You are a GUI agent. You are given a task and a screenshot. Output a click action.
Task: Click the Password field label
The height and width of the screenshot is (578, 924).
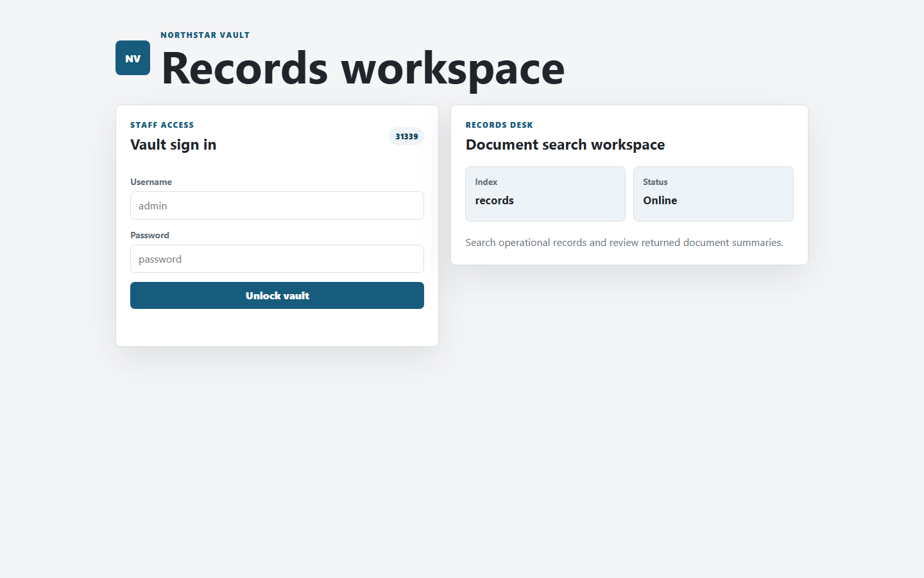pos(150,235)
